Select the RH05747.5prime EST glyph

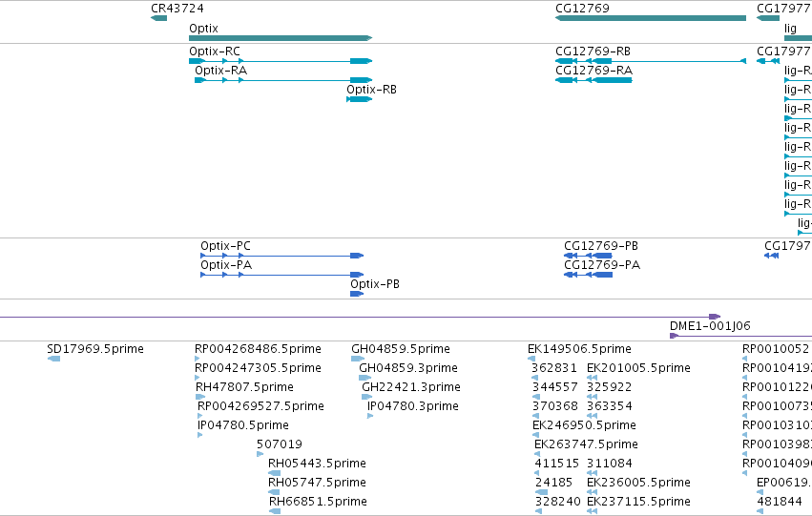click(x=275, y=492)
